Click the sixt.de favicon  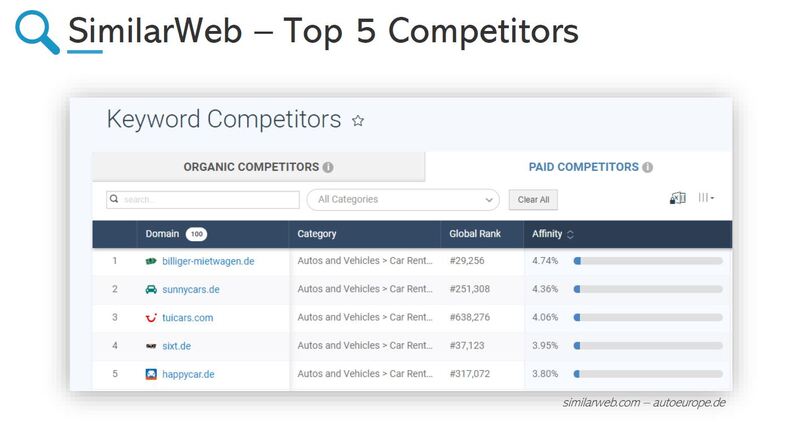pos(151,346)
